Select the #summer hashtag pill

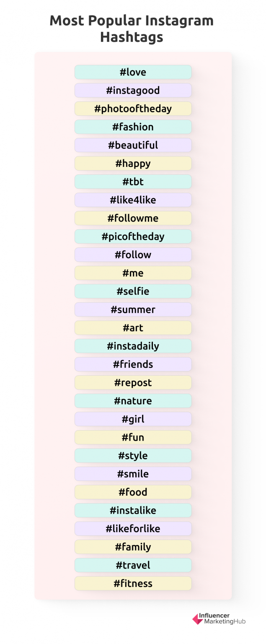(133, 309)
